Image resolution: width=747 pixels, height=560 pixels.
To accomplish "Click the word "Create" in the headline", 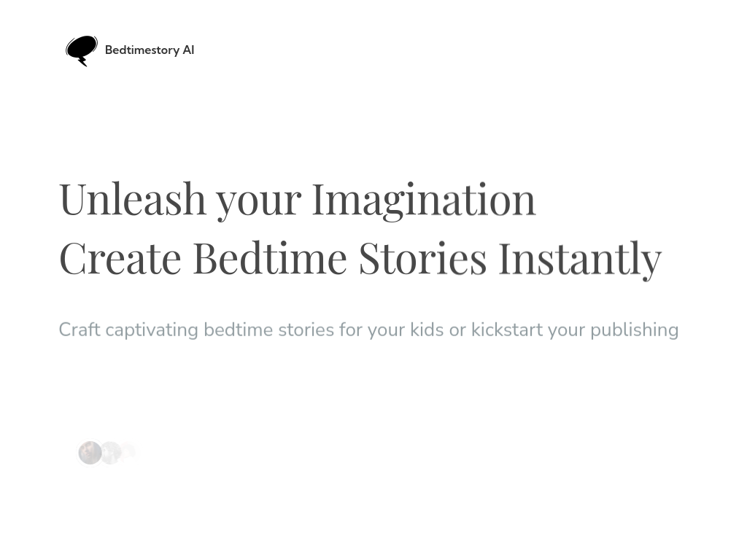I will [x=120, y=257].
